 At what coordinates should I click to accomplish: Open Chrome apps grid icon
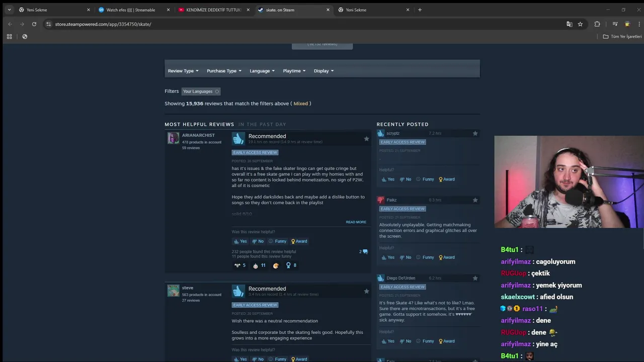(9, 37)
